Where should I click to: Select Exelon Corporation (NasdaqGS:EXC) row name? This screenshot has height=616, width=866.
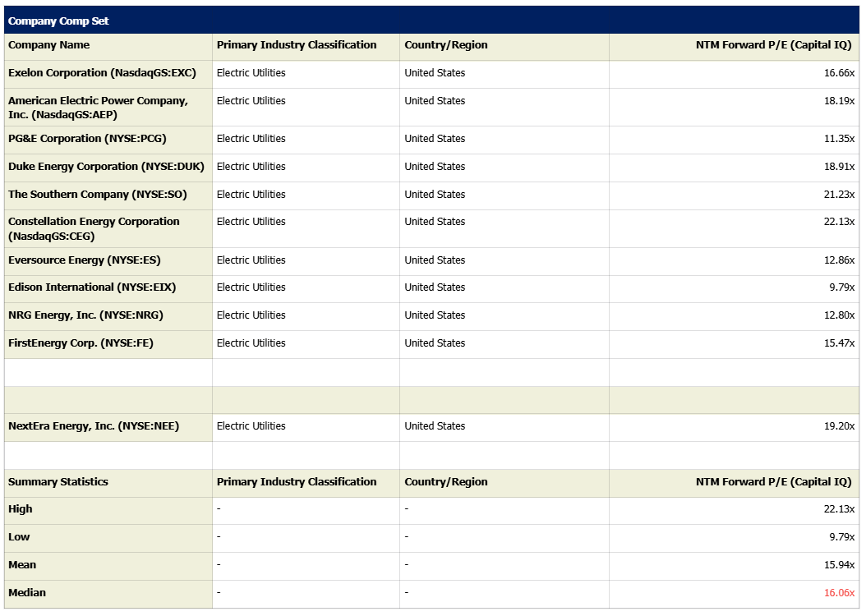coord(102,73)
